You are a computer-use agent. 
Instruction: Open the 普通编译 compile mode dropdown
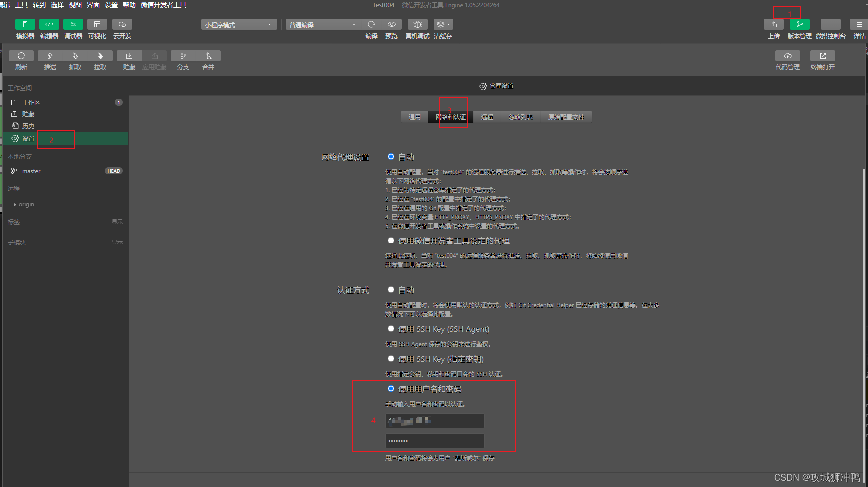click(324, 24)
